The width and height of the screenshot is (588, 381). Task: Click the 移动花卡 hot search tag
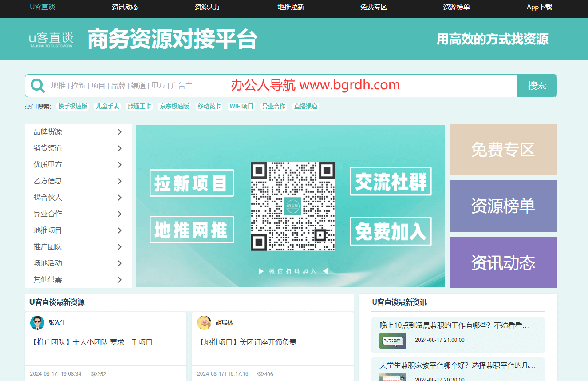pos(209,106)
